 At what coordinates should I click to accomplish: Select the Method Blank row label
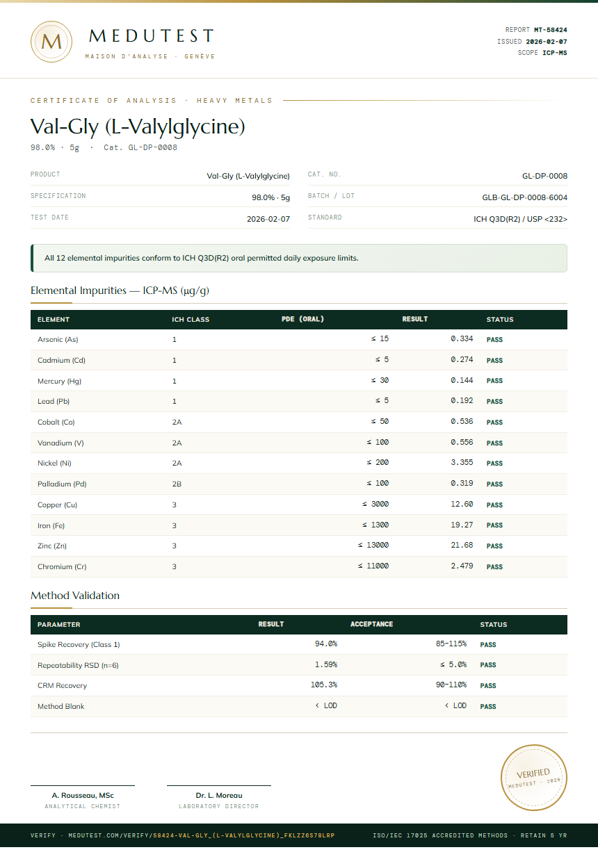61,707
